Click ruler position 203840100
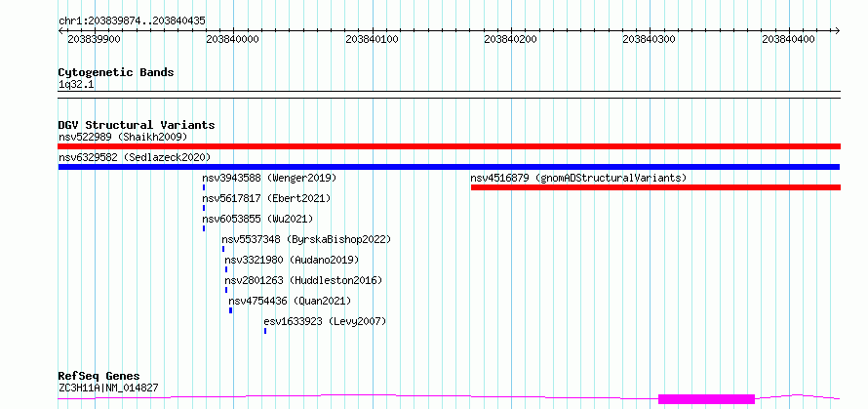Screen dimensions: 868x409 tap(373, 39)
